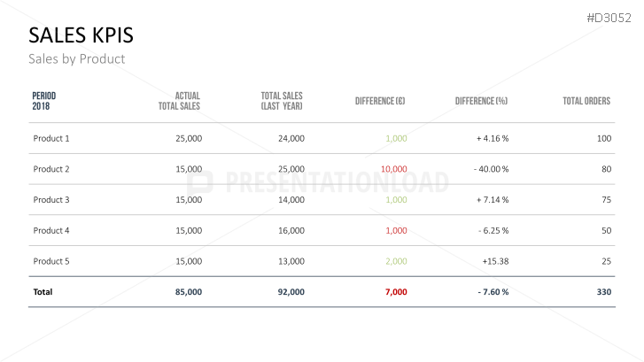This screenshot has width=644, height=362.
Task: Select the Difference (%) column header
Action: pyautogui.click(x=481, y=101)
